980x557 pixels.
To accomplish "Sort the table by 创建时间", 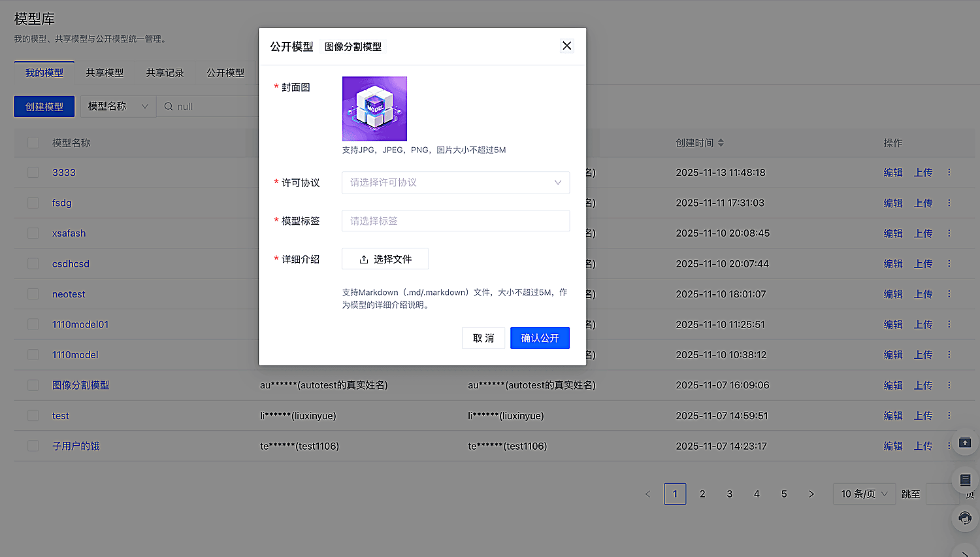I will [x=721, y=143].
